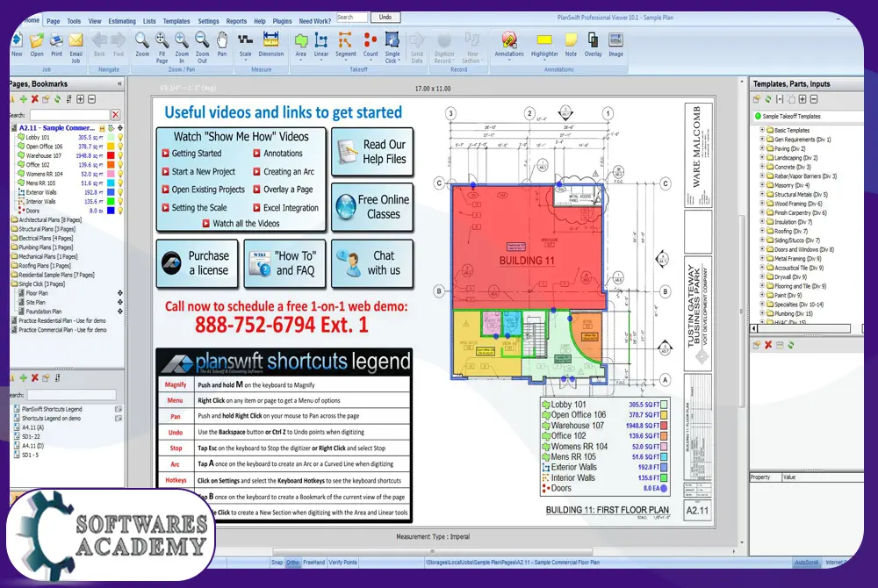Select PlanSwift Shortcuts Legend bookmark

coord(52,409)
